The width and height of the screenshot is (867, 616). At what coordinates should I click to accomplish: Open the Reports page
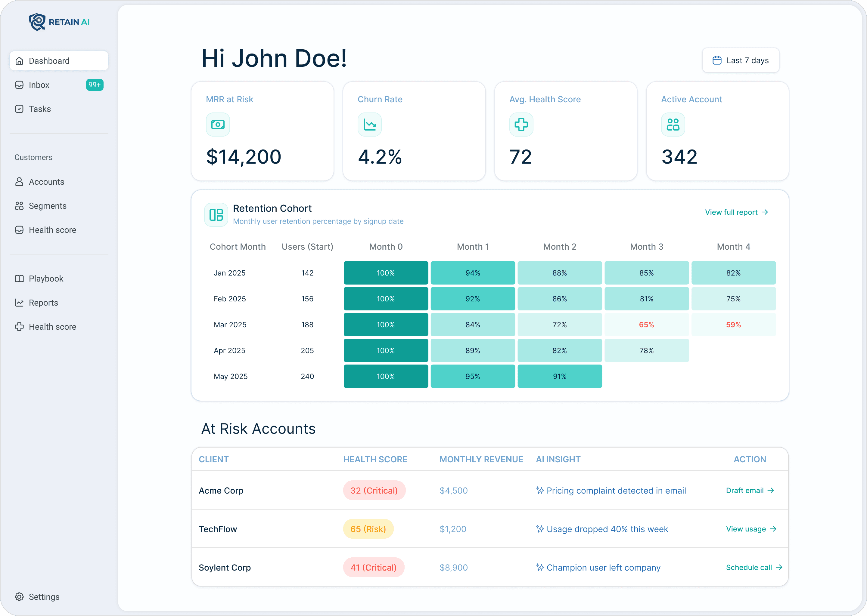[x=43, y=303]
